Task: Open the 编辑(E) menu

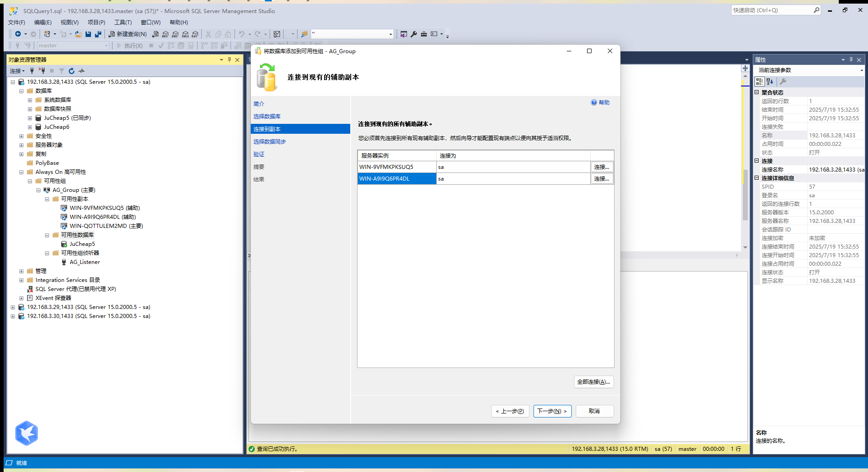Action: click(x=43, y=22)
